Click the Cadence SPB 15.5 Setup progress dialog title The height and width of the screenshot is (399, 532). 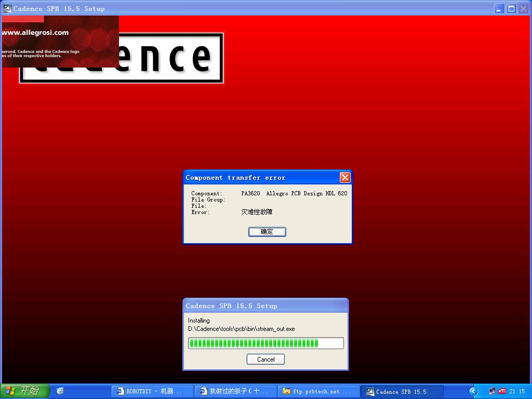[x=231, y=305]
